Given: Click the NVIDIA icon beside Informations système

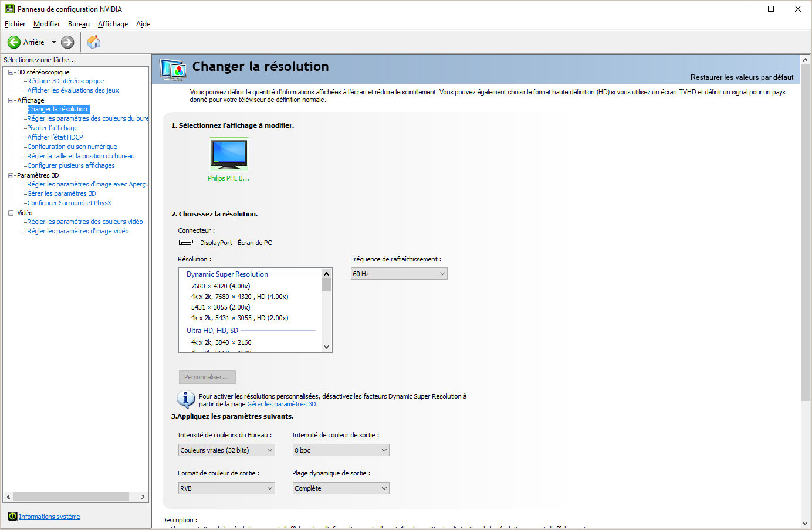Looking at the screenshot, I should tap(12, 517).
